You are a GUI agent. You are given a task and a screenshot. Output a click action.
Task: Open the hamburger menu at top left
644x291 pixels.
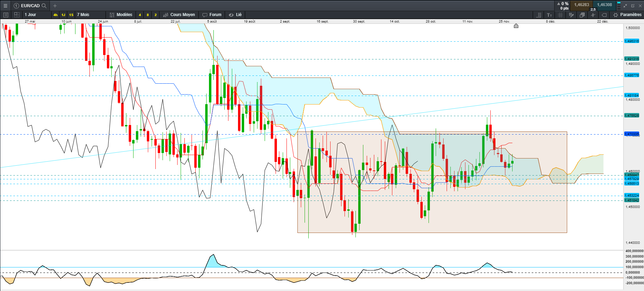(x=5, y=6)
